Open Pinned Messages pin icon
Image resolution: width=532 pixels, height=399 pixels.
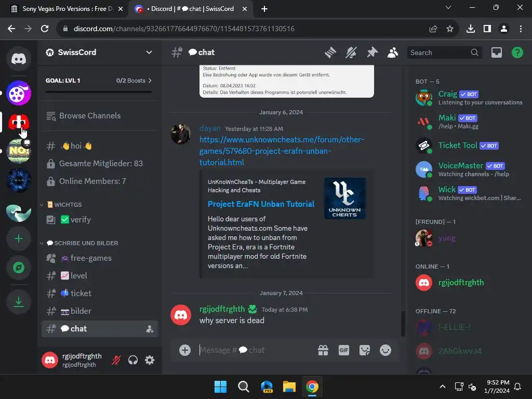tap(372, 52)
